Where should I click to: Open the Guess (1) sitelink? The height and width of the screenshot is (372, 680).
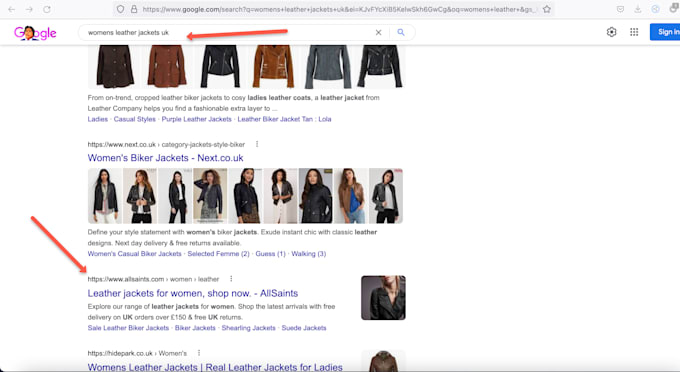(270, 254)
